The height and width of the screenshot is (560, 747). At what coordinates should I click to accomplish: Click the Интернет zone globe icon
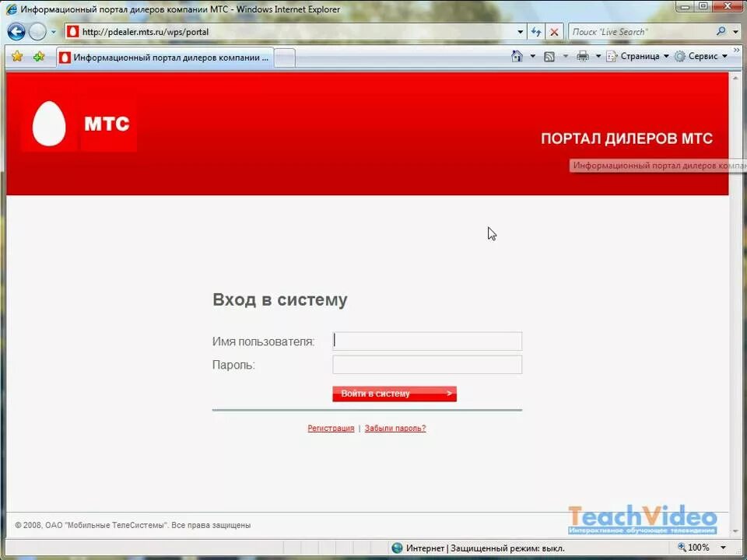[x=397, y=548]
